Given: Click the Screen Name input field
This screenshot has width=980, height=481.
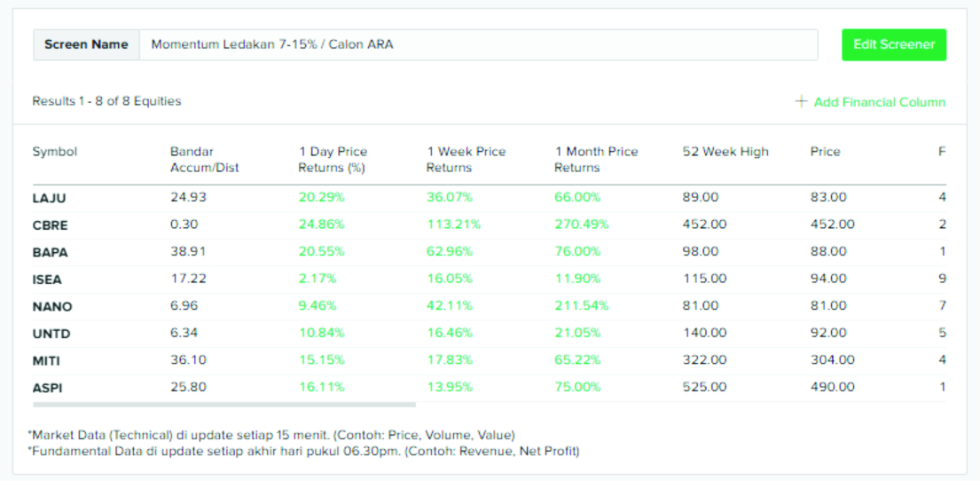Looking at the screenshot, I should tap(477, 44).
